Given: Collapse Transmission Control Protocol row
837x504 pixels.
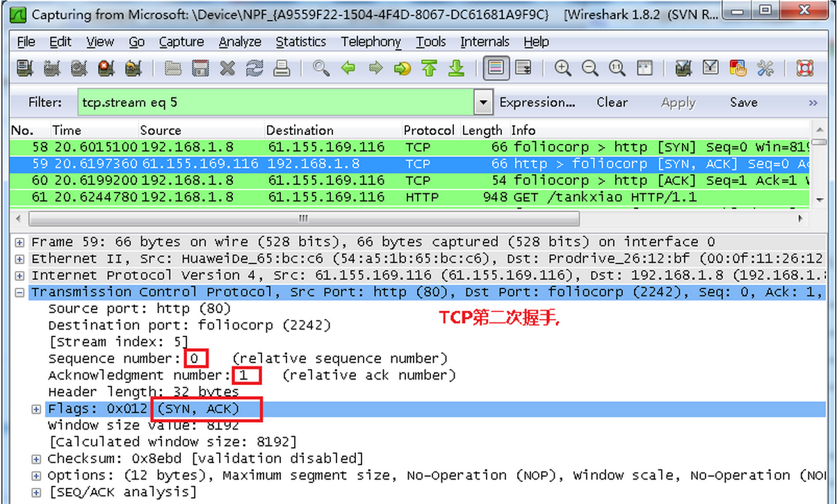Looking at the screenshot, I should point(19,292).
